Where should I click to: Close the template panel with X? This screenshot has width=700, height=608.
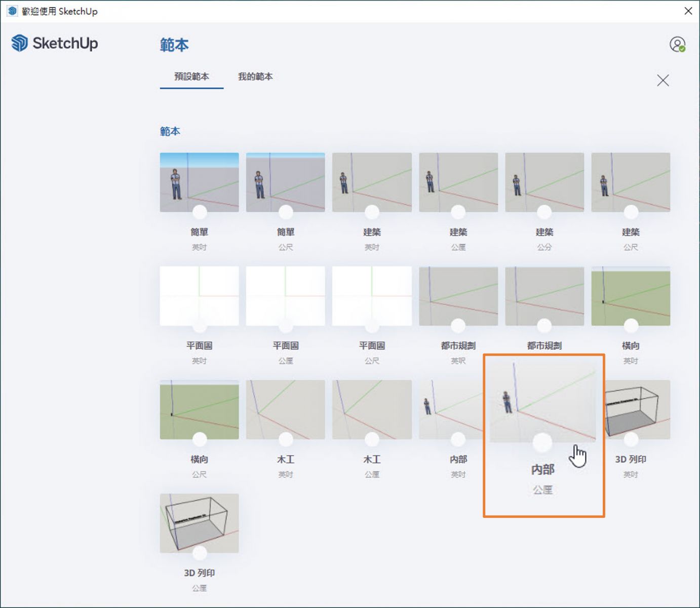point(663,81)
